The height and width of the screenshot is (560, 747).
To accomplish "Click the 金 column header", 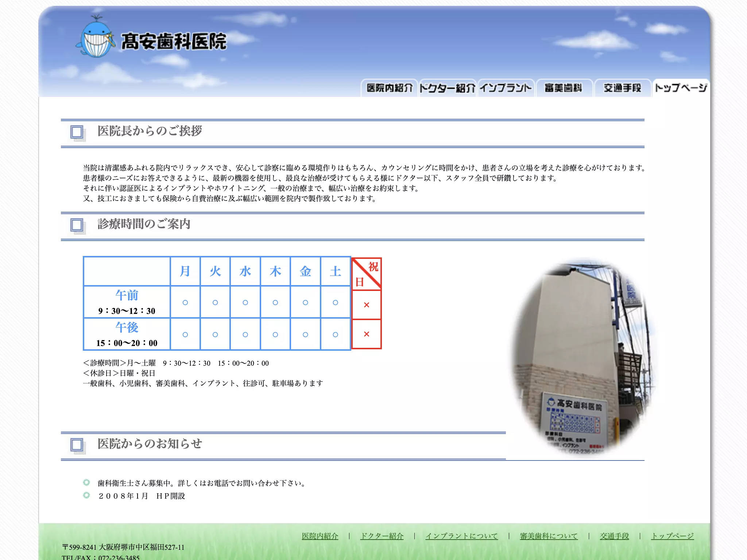I will tap(305, 271).
